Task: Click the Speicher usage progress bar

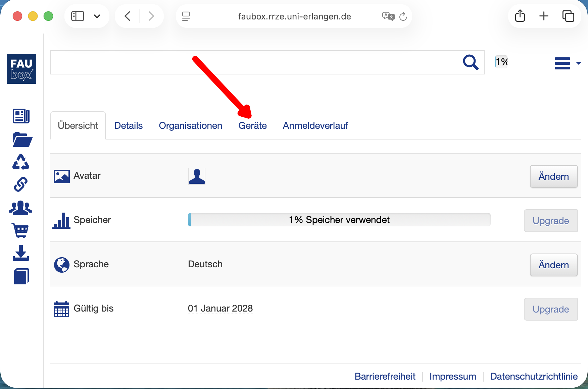Action: 339,220
